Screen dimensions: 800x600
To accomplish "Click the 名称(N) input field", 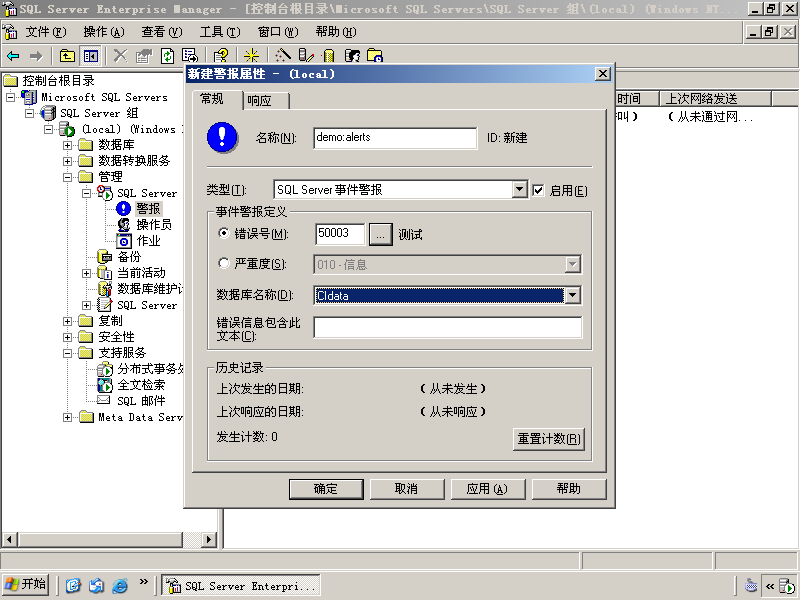I will click(395, 138).
